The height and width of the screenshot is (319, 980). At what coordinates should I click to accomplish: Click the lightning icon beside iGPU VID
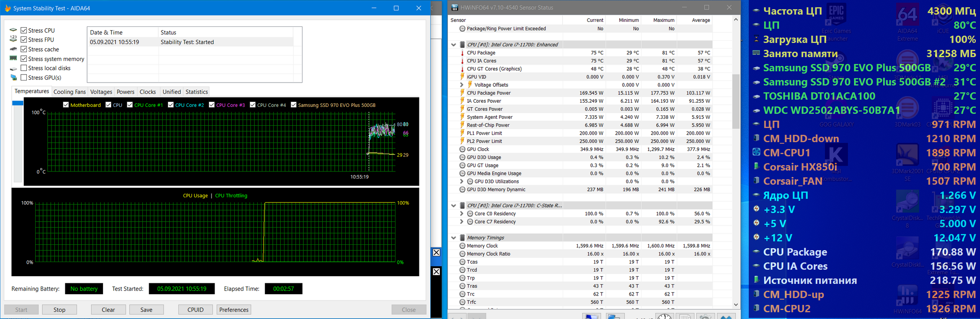[x=462, y=77]
